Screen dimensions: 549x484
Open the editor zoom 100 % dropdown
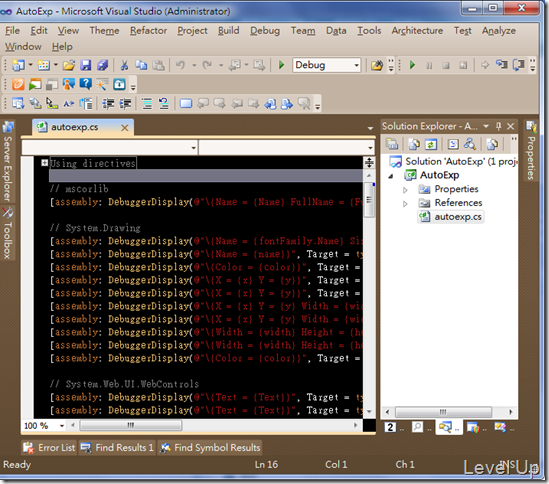(62, 426)
